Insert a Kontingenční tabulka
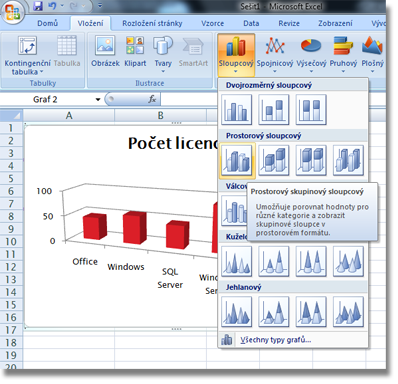Image resolution: width=398 pixels, height=384 pixels. click(x=27, y=55)
